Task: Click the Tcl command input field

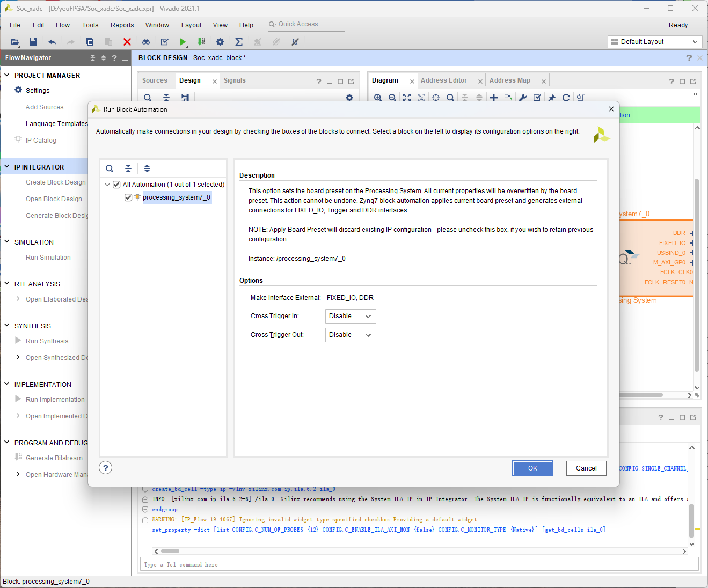Action: (419, 564)
